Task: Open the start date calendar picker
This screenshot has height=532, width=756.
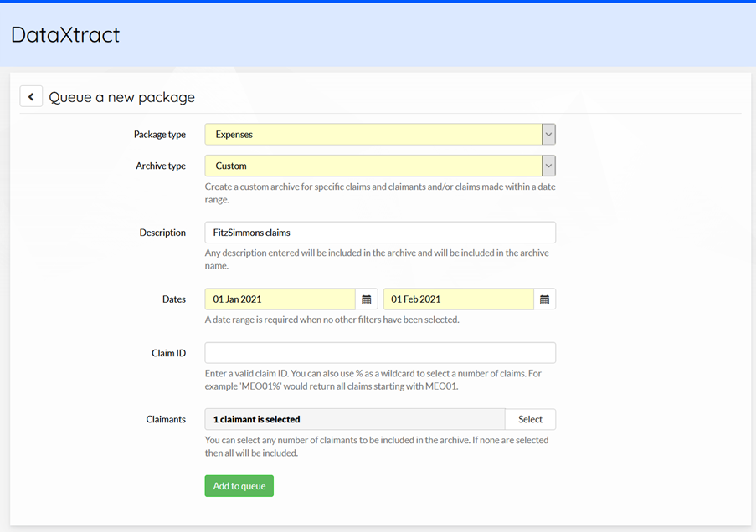Action: click(x=367, y=299)
